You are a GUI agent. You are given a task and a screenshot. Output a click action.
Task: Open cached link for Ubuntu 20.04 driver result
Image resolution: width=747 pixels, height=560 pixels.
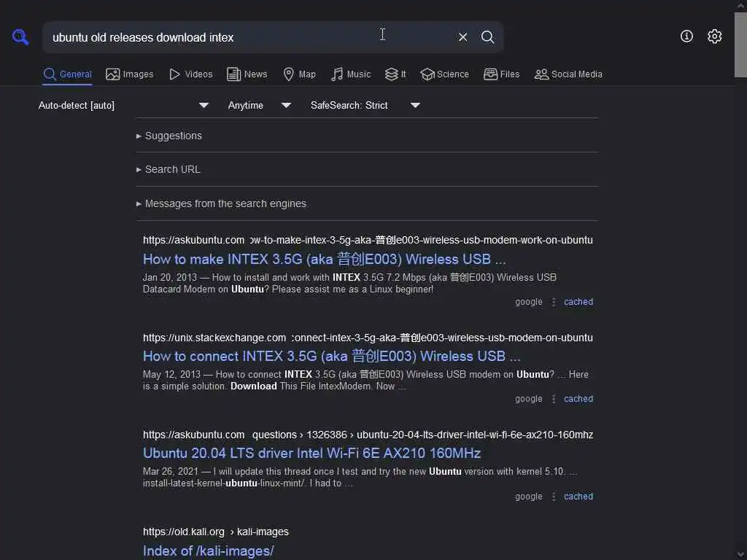(578, 497)
